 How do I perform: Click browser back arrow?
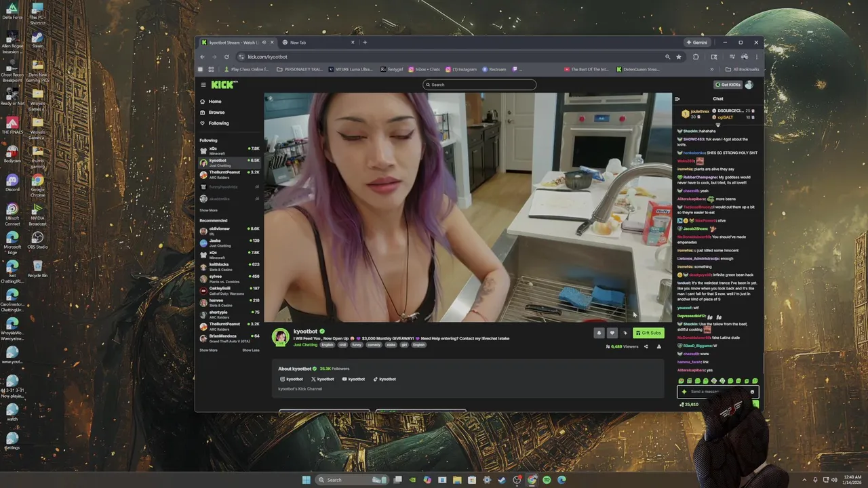tap(203, 57)
